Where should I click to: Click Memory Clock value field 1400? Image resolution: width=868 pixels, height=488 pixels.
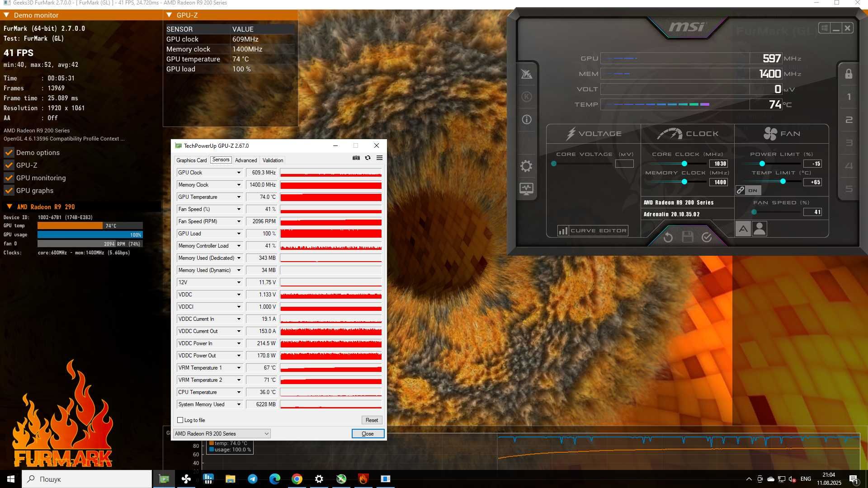point(718,182)
